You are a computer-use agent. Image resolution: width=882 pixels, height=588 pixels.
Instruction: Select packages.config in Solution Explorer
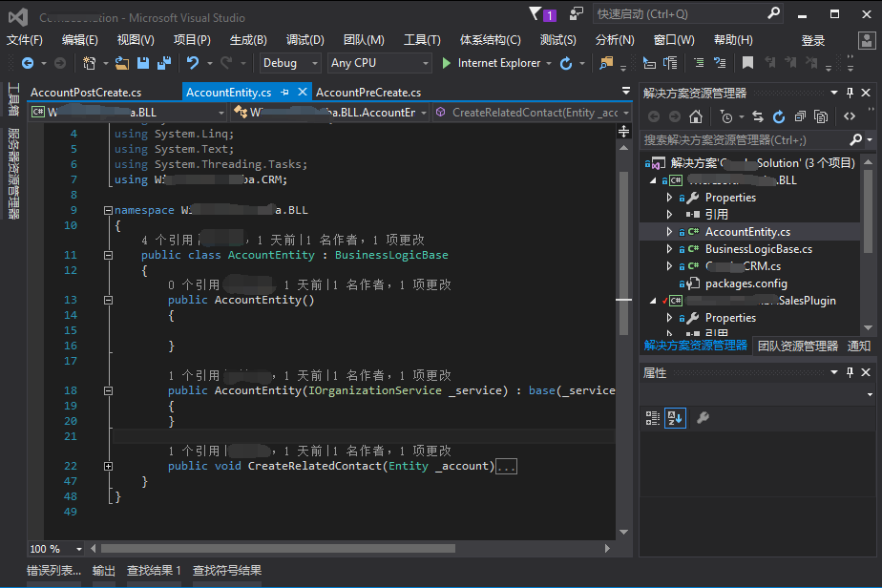[745, 283]
